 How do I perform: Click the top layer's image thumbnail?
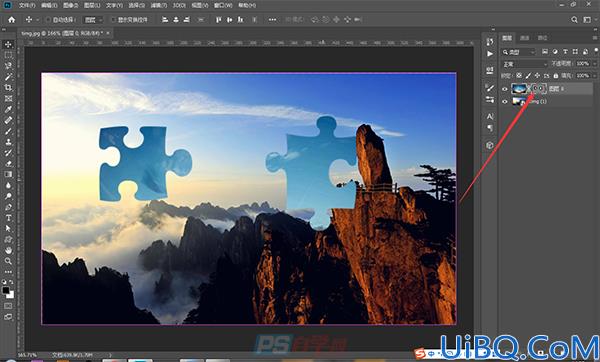[519, 89]
